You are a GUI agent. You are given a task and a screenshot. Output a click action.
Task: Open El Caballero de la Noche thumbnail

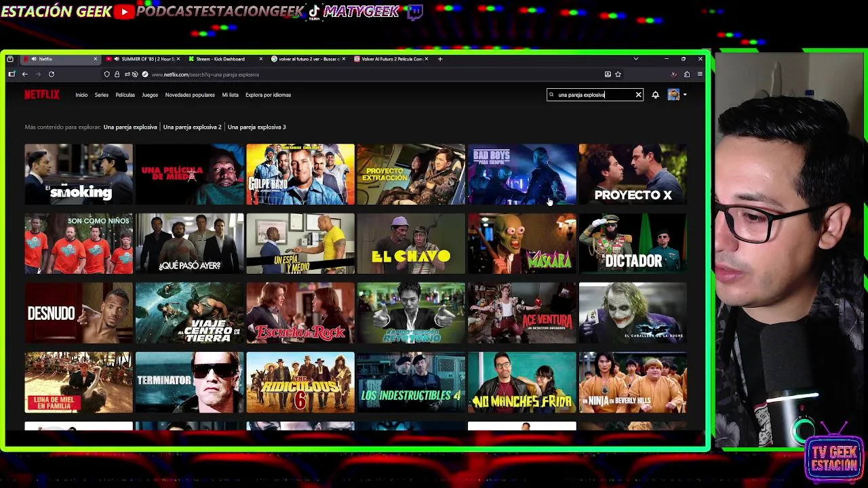(x=633, y=313)
